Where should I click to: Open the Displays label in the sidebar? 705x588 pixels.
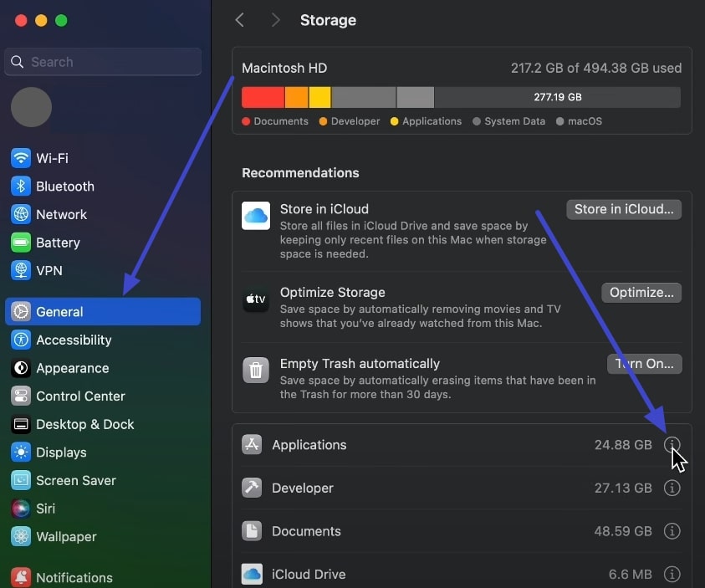click(x=61, y=453)
